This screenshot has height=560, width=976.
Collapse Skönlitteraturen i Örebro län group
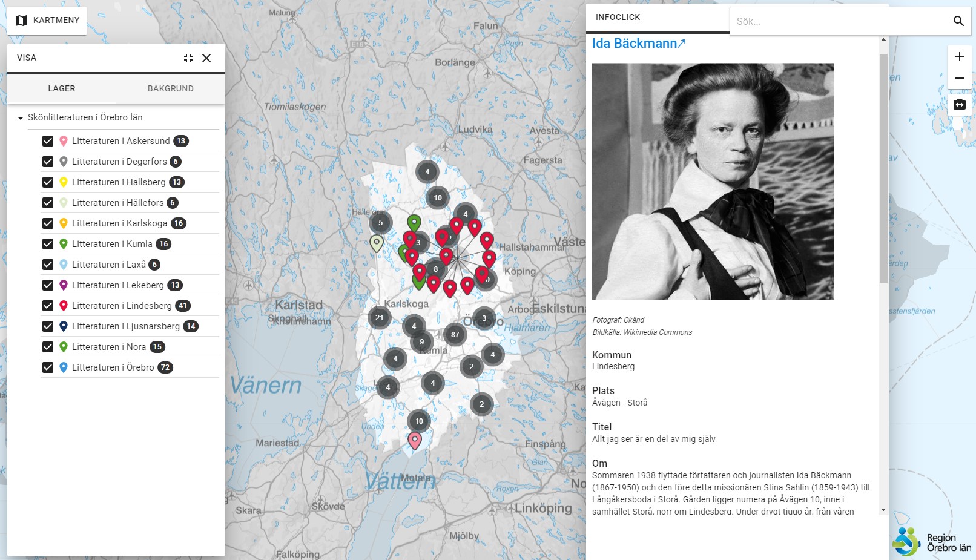click(x=21, y=118)
